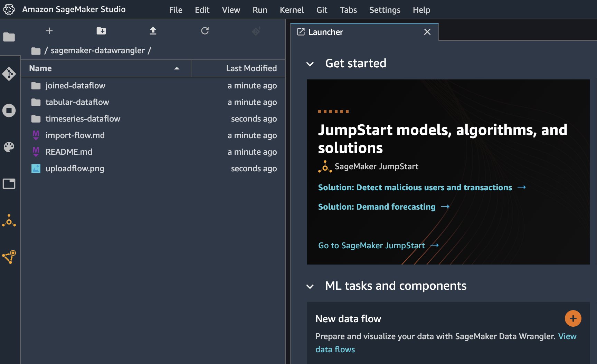Open SageMaker JumpStart sidebar icon
The width and height of the screenshot is (597, 364).
point(9,221)
